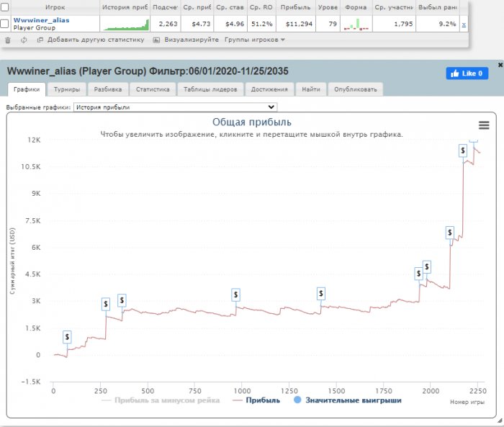Image resolution: width=504 pixels, height=427 pixels.
Task: Toggle the select-all checkbox in the table header
Action: point(5,6)
